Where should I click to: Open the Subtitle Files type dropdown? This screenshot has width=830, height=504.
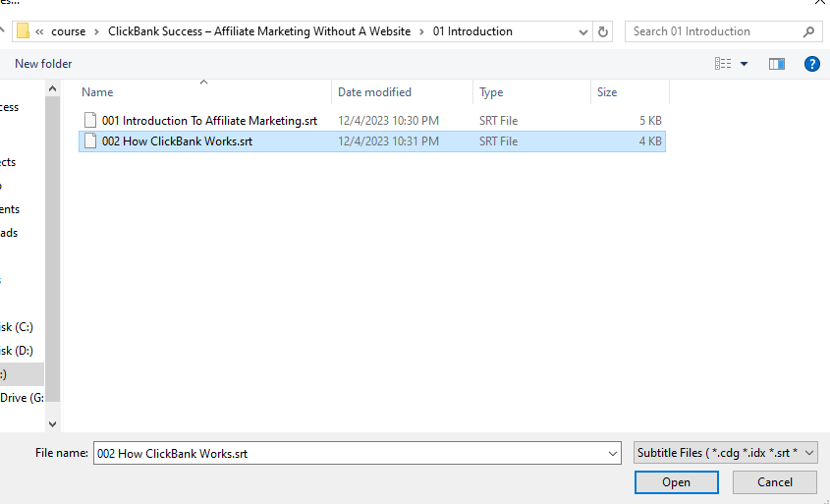point(725,453)
